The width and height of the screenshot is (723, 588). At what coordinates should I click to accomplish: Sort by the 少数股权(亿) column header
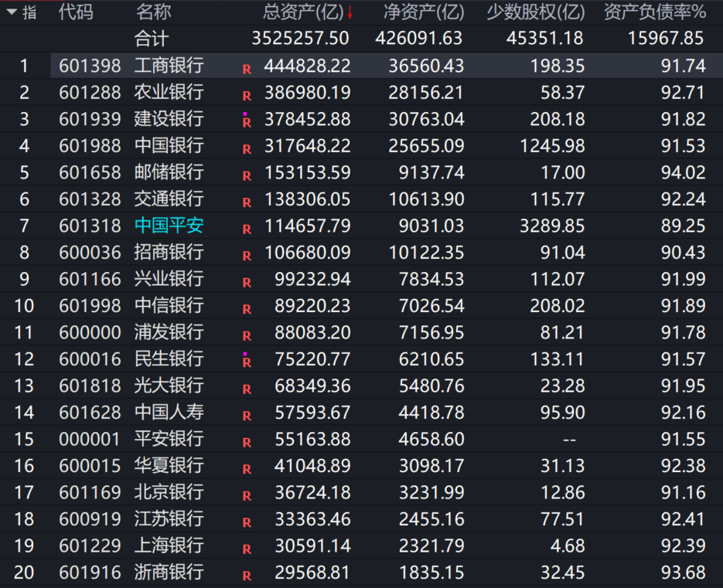click(x=536, y=12)
